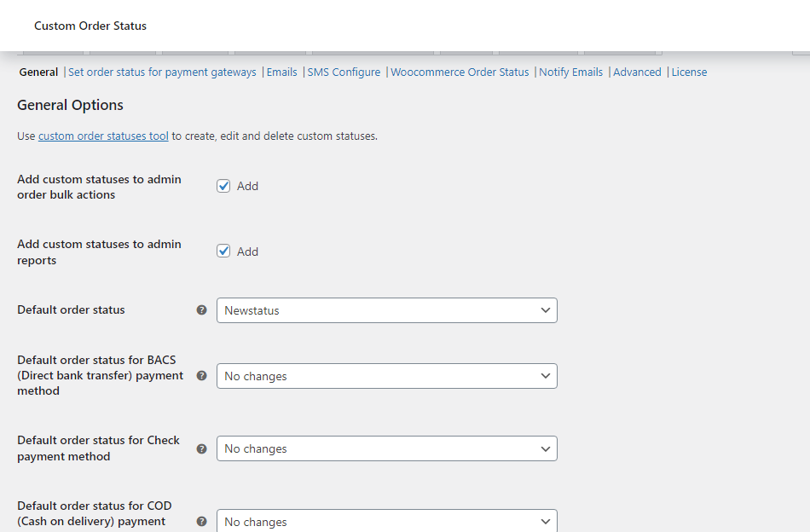Open Check payment default status dropdown

pyautogui.click(x=386, y=448)
